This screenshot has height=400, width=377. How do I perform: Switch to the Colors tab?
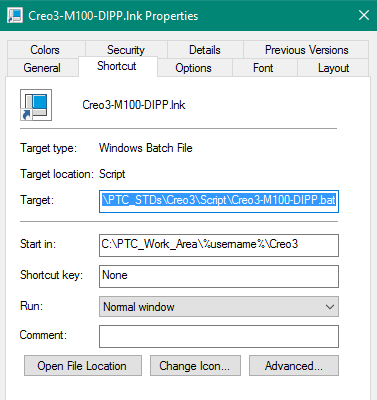coord(46,50)
